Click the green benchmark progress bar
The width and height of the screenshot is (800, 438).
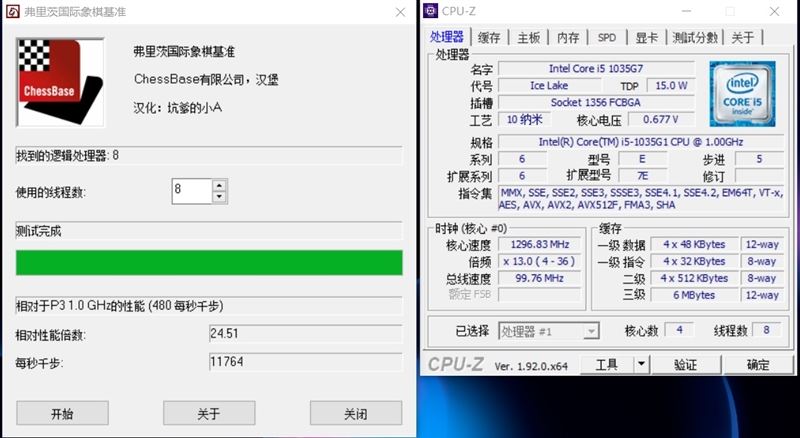pos(209,262)
